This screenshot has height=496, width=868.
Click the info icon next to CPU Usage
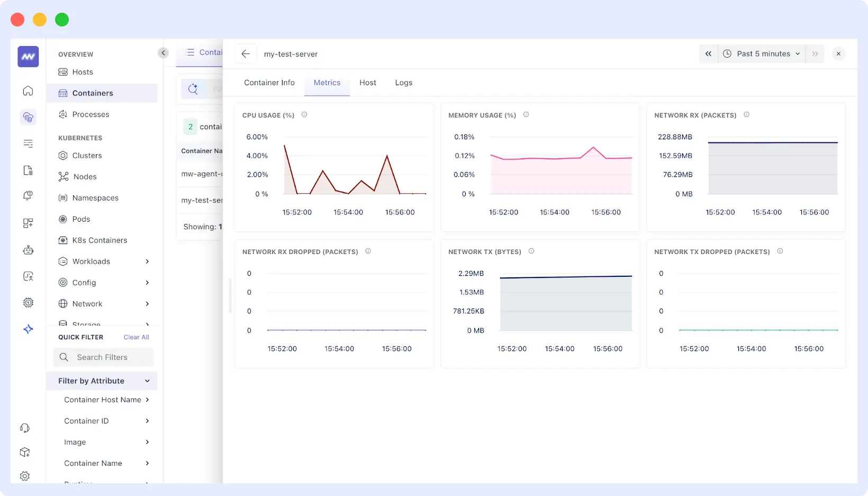(305, 114)
